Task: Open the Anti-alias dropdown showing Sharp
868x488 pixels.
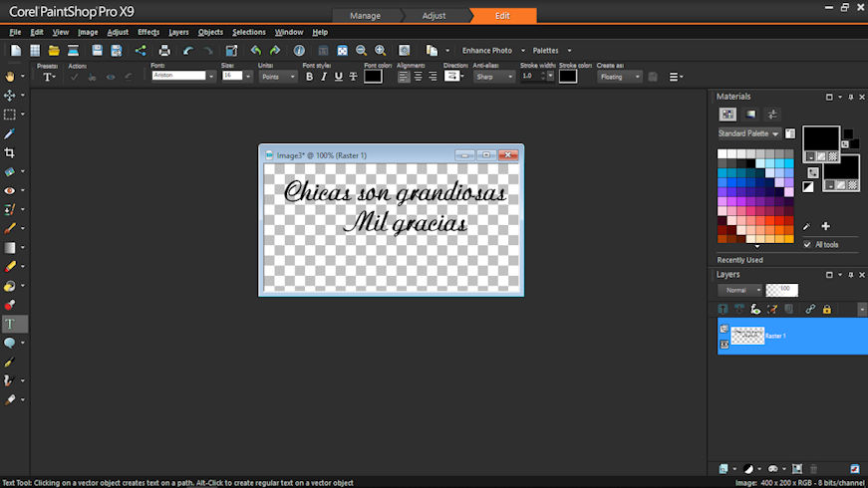Action: point(493,77)
